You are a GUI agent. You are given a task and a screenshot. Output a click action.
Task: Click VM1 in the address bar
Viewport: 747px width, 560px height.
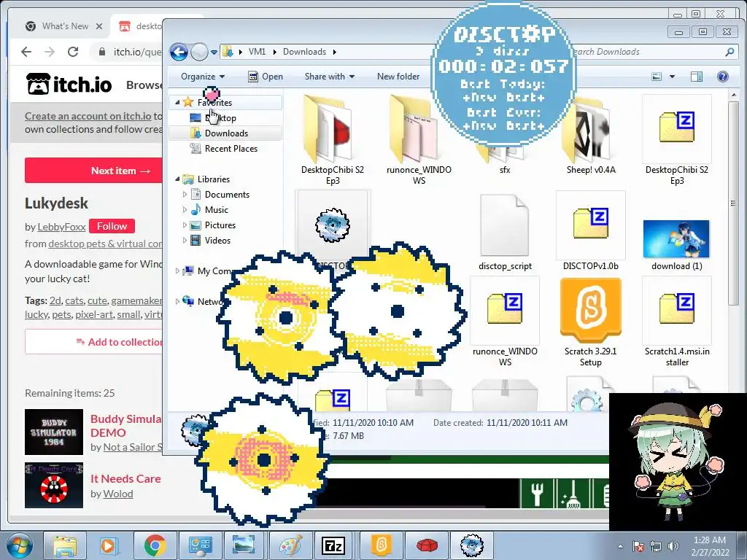tap(258, 52)
